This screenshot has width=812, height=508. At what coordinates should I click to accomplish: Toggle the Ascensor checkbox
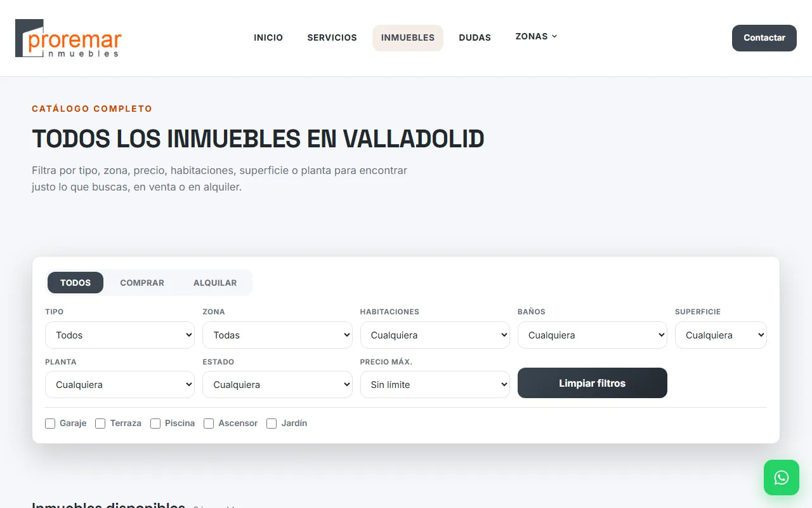pos(209,424)
